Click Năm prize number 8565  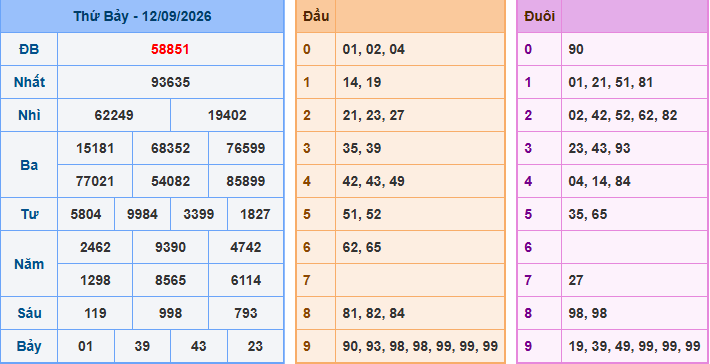pyautogui.click(x=170, y=281)
